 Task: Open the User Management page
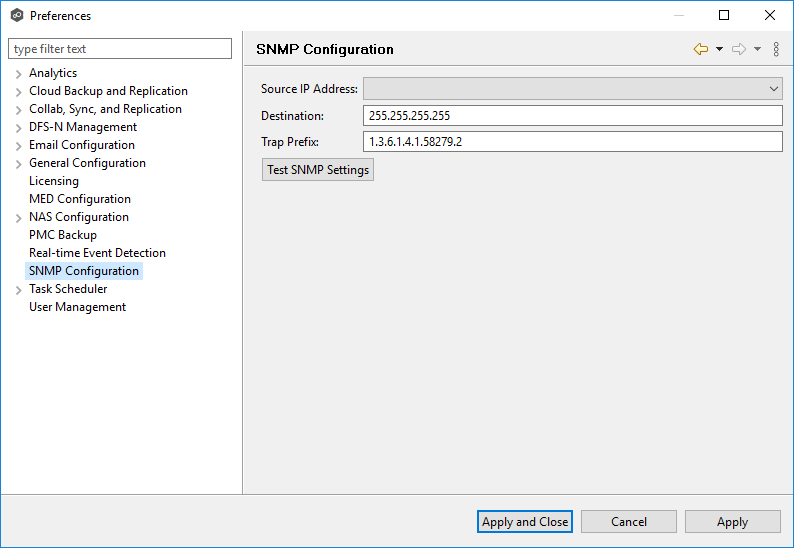point(77,307)
